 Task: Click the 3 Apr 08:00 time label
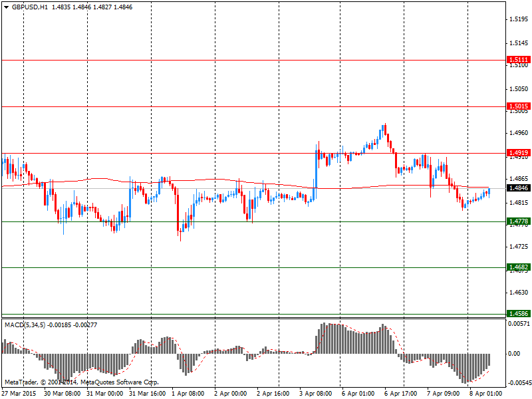[315, 394]
